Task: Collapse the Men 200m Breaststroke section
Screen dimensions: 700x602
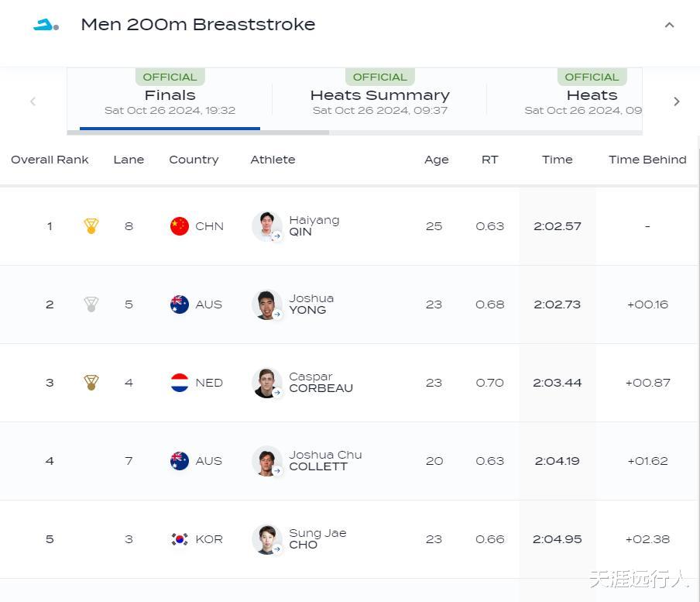Action: point(669,25)
